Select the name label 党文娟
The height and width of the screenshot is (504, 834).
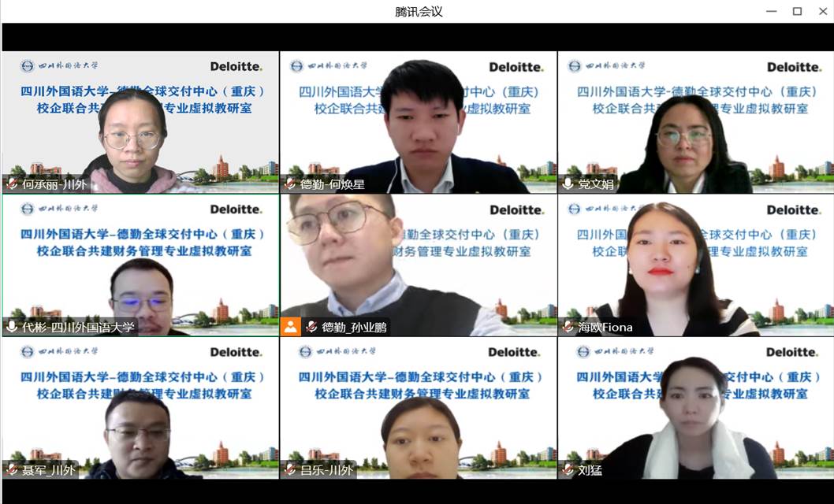click(596, 184)
